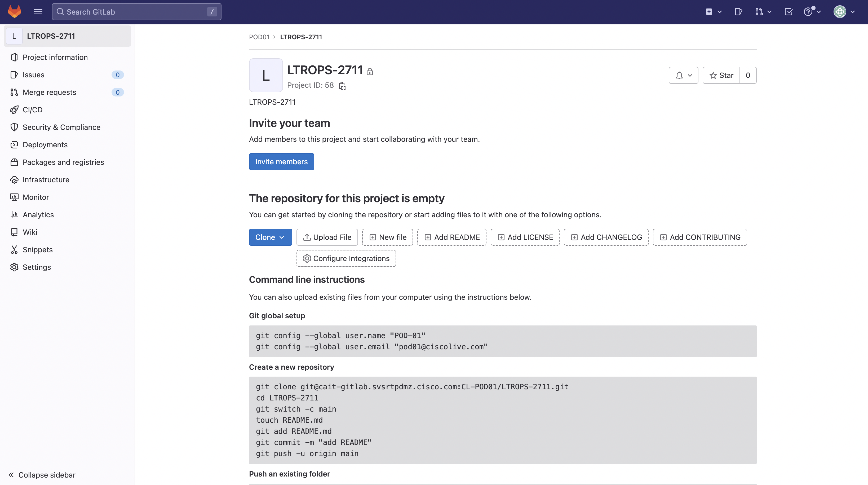Click Configure Integrations button
This screenshot has height=485, width=868.
pyautogui.click(x=346, y=258)
